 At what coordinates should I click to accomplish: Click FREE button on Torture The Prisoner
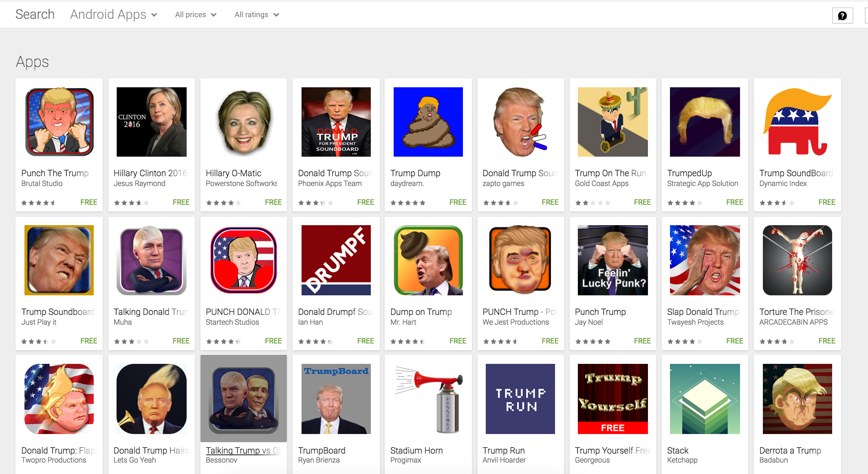(827, 341)
